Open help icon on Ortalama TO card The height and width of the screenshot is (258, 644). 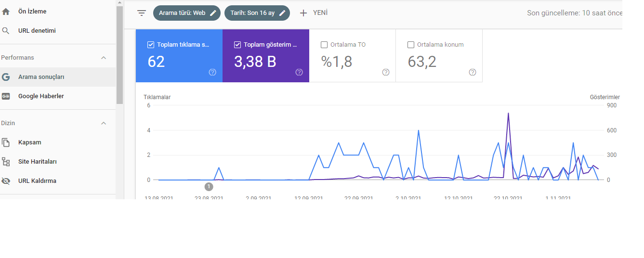pyautogui.click(x=386, y=72)
